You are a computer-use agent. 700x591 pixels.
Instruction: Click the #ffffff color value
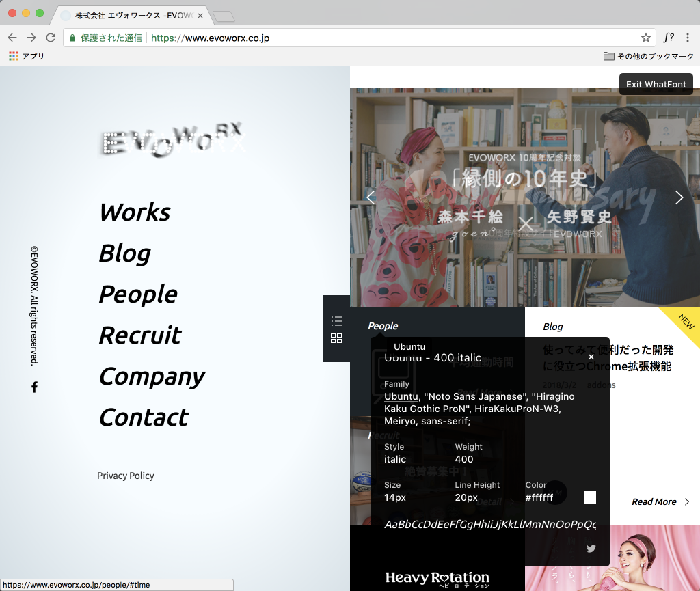pos(539,497)
